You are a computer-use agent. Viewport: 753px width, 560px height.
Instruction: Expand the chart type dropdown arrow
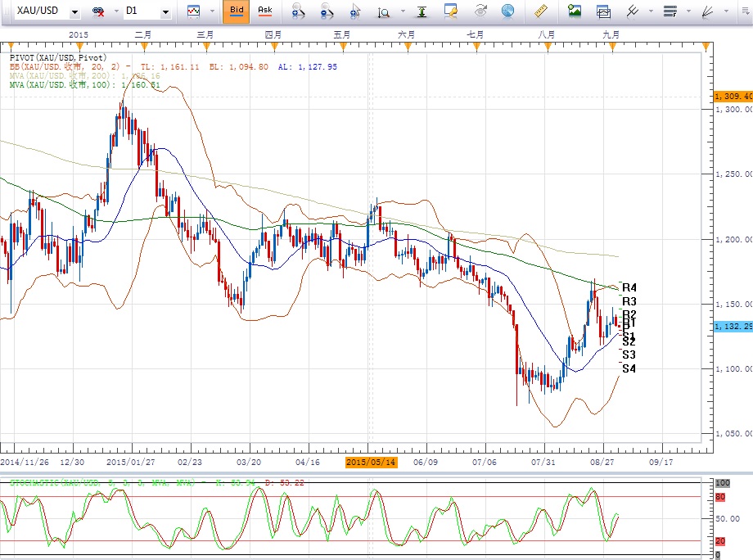(212, 12)
